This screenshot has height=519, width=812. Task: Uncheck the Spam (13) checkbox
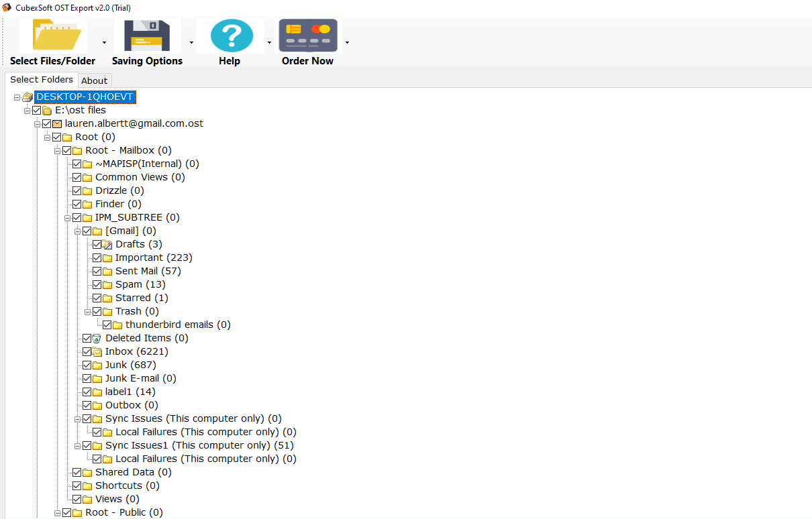pyautogui.click(x=97, y=284)
